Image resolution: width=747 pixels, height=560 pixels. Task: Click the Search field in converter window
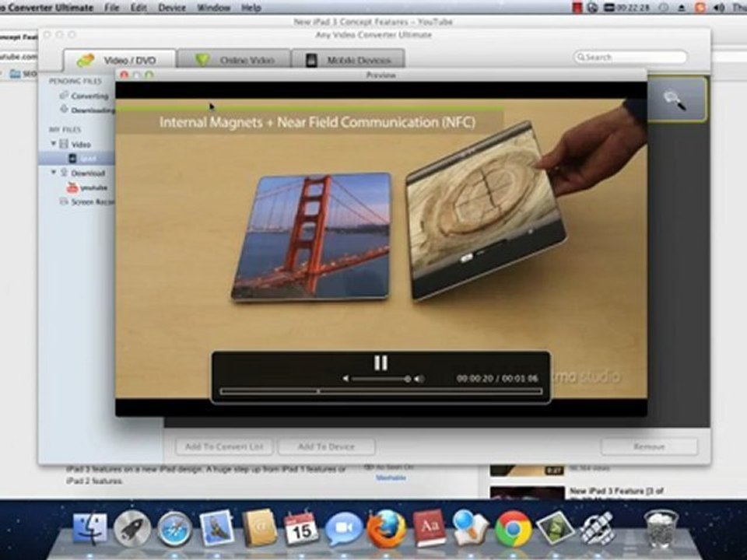[630, 57]
